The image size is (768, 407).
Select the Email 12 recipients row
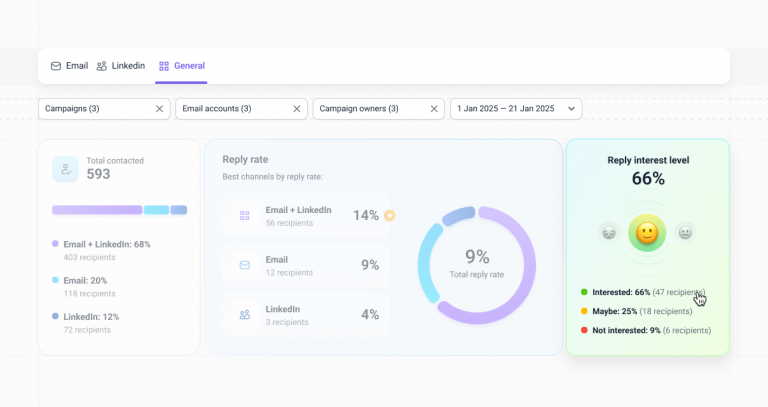pos(306,265)
